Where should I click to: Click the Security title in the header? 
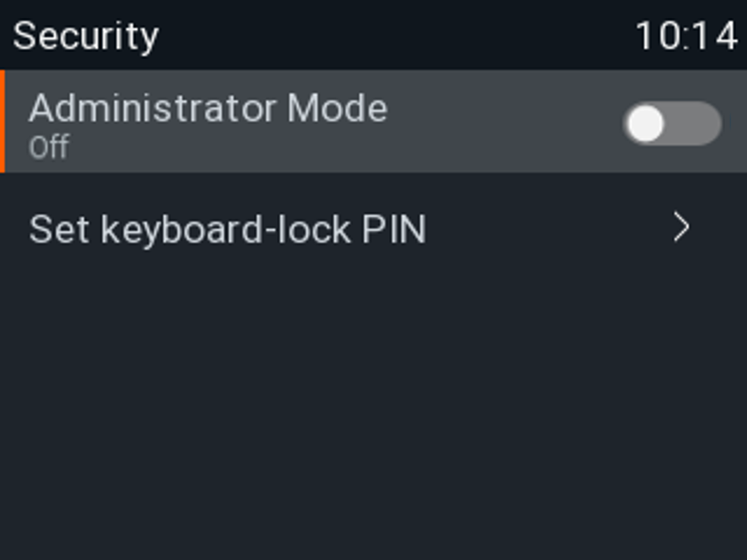coord(86,35)
